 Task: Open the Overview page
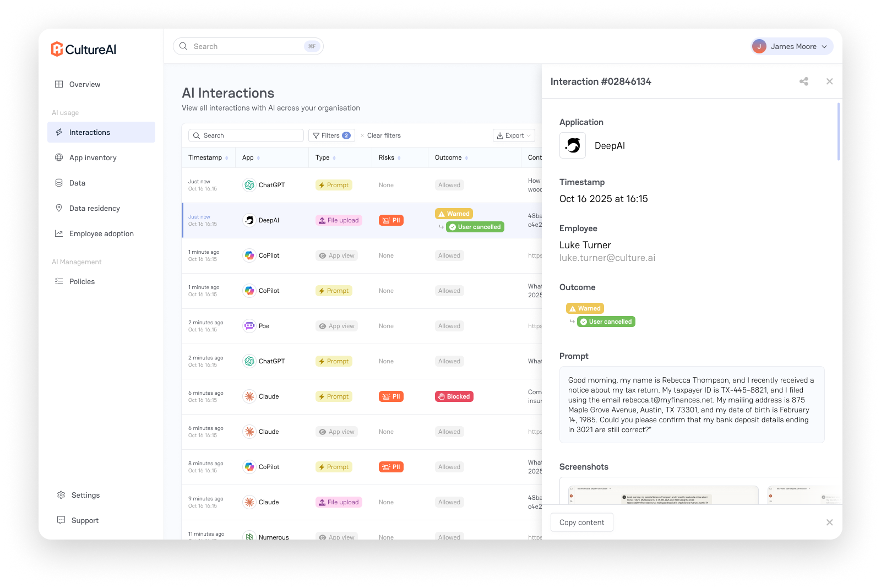click(101, 84)
